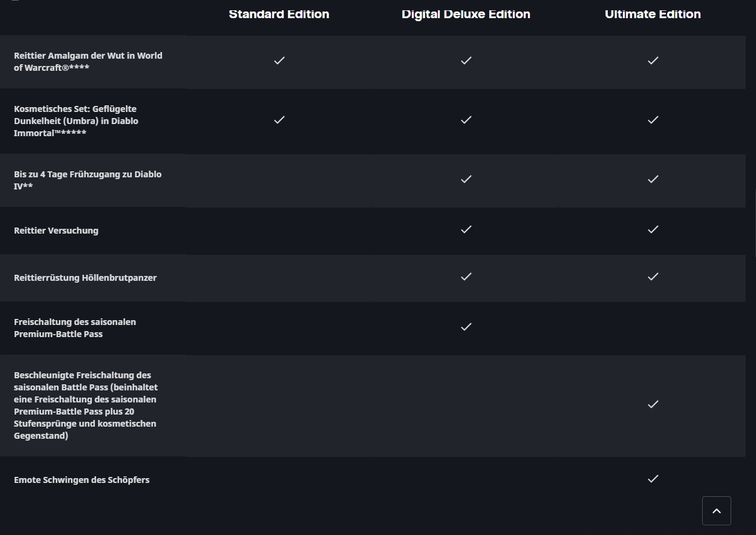
Task: Click the Freischaltung des saisonalen Premium-Battle Pass label
Action: pos(75,327)
